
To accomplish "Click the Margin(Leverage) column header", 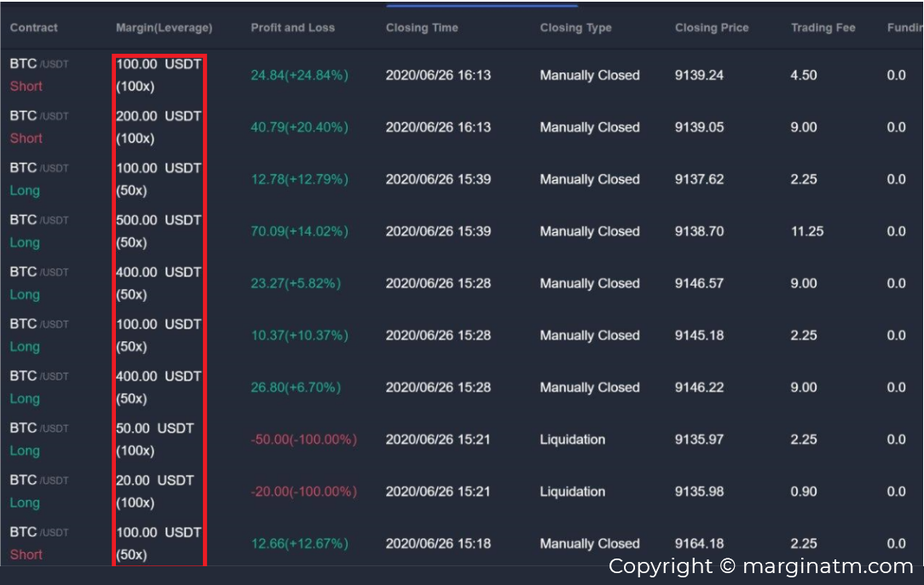I will (164, 28).
